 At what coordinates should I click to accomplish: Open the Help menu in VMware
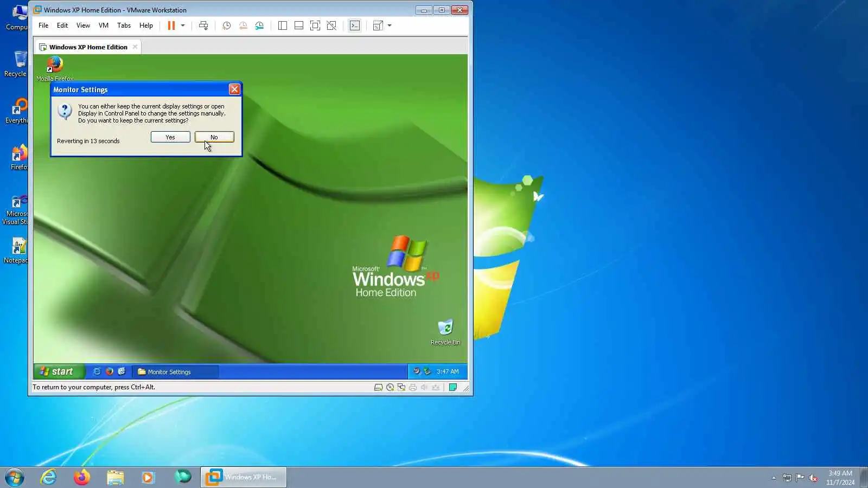pyautogui.click(x=146, y=25)
